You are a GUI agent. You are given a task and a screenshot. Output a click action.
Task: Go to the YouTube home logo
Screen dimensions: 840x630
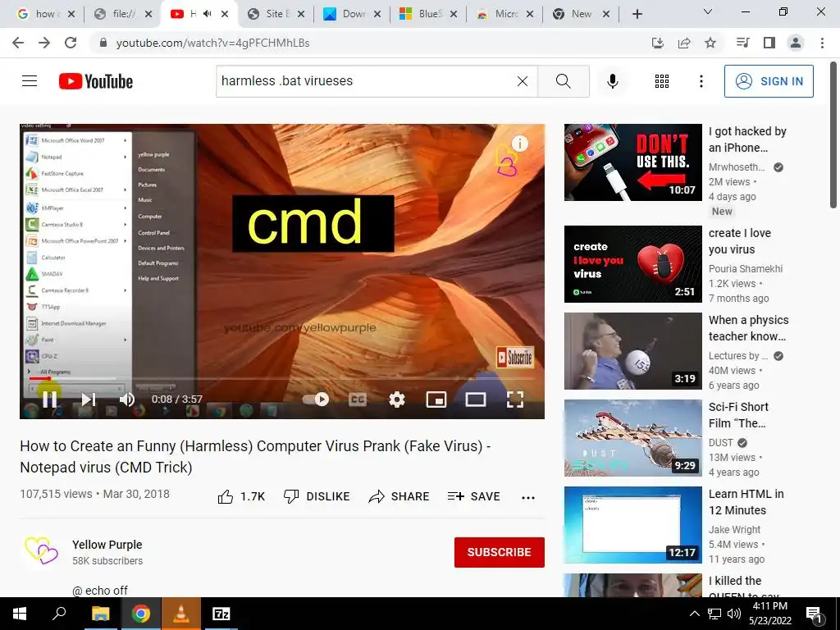tap(96, 81)
